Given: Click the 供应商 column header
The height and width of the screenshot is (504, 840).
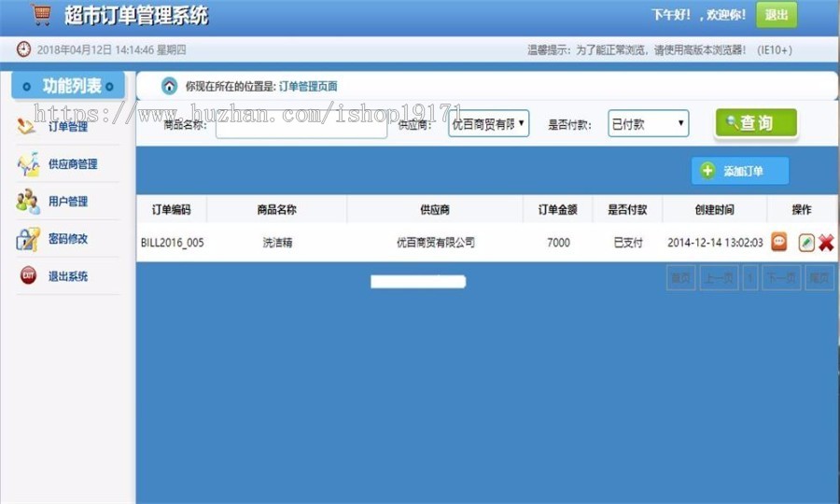Looking at the screenshot, I should point(434,209).
